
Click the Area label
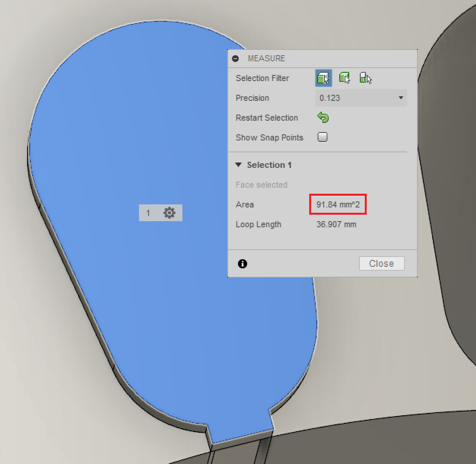coord(244,204)
